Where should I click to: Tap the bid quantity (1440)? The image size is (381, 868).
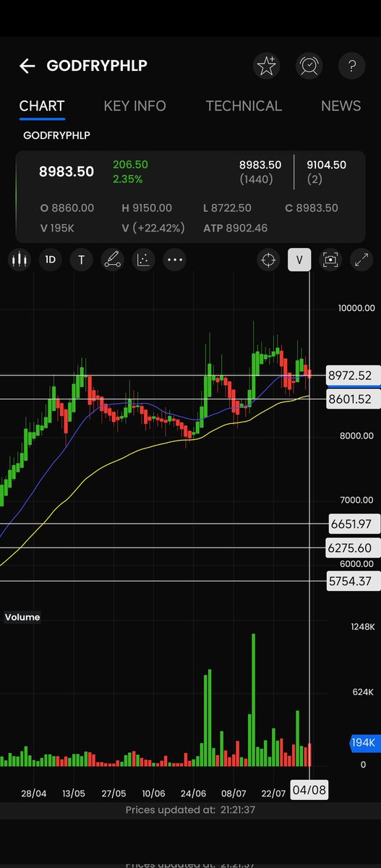(x=257, y=179)
